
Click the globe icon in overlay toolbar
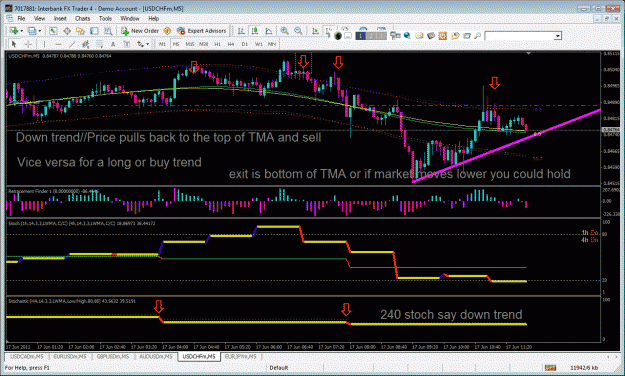tap(407, 36)
